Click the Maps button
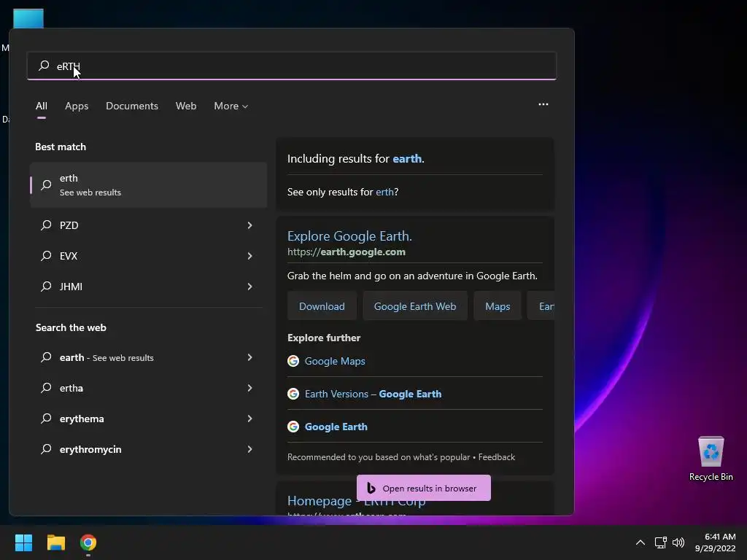 pyautogui.click(x=498, y=306)
